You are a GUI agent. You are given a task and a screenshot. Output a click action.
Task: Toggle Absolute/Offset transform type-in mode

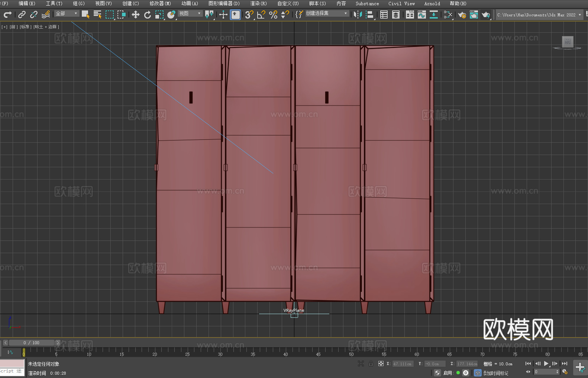[381, 364]
